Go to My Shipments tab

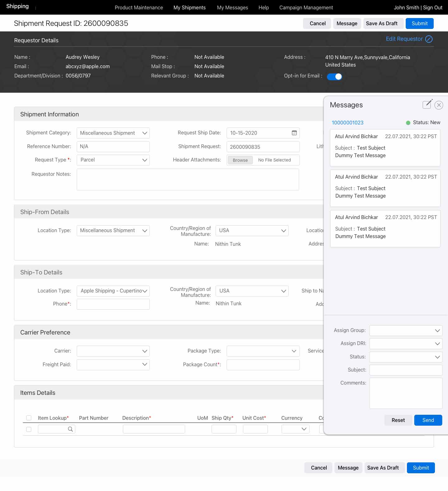point(189,7)
